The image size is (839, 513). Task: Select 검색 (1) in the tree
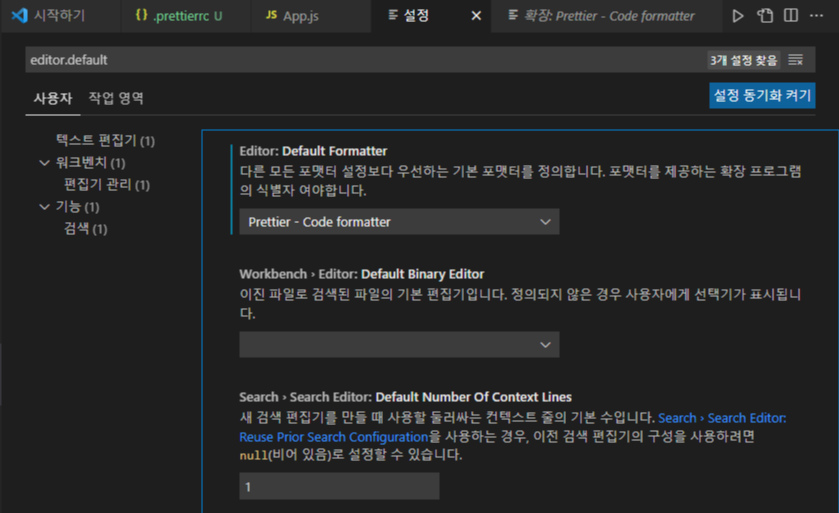tap(86, 229)
